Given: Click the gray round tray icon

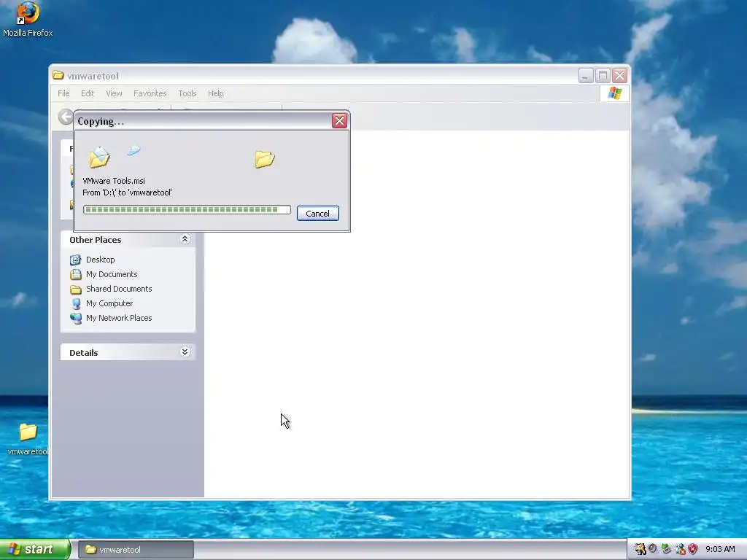Looking at the screenshot, I should 653,548.
